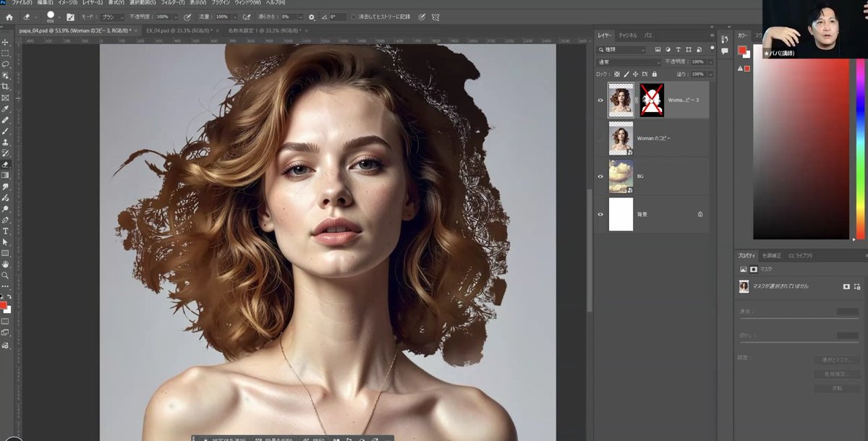Select the Zoom magnifier tool

point(5,275)
